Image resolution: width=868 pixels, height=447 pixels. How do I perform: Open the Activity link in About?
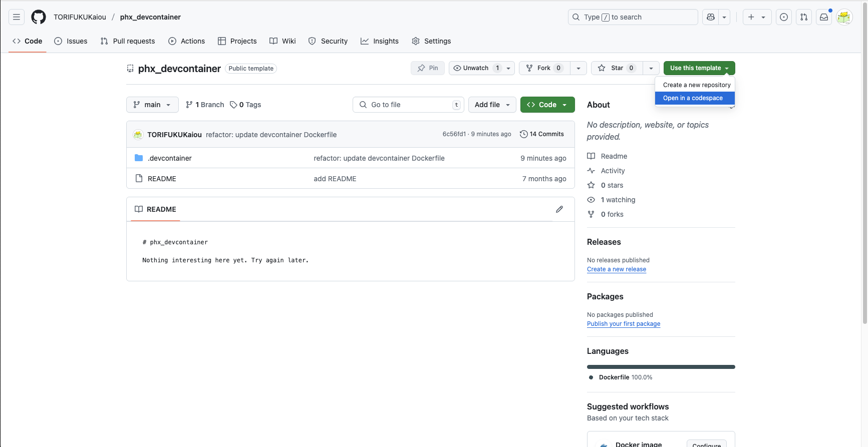(x=606, y=171)
